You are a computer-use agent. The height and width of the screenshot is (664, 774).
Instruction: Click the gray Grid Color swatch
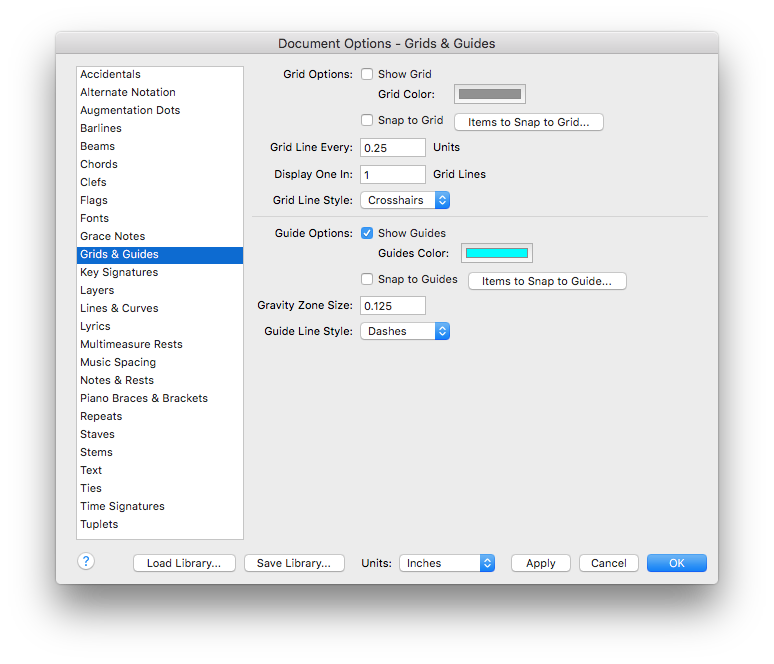490,94
